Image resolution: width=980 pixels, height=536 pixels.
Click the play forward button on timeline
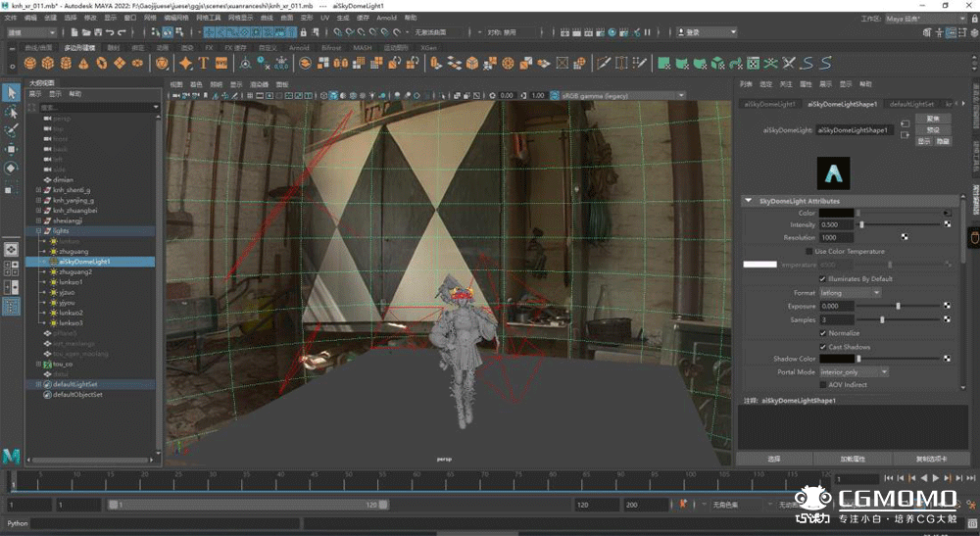click(x=935, y=478)
